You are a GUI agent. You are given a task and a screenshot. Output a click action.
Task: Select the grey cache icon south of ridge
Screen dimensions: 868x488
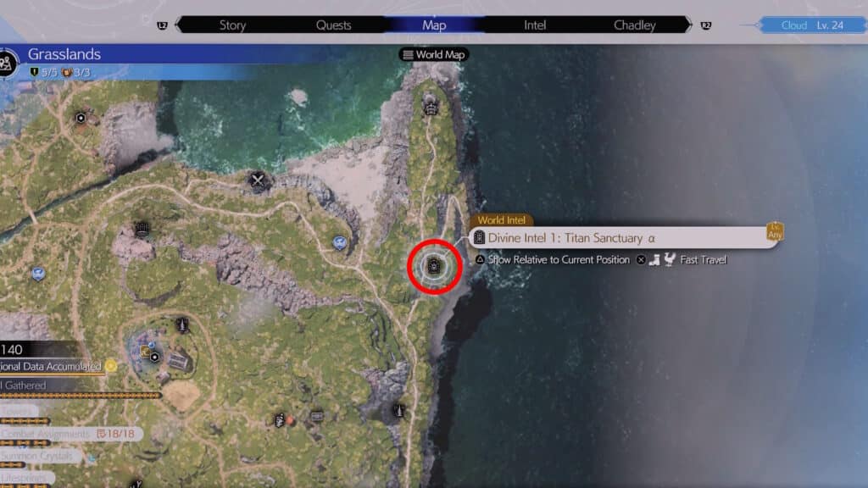(317, 415)
